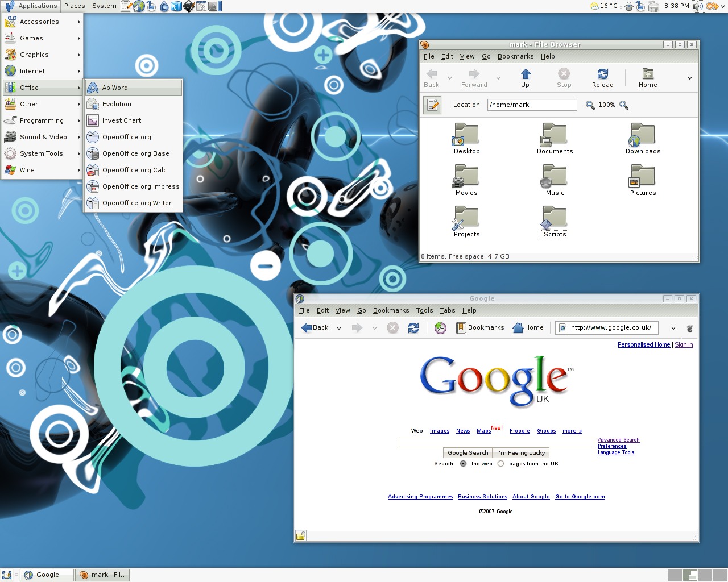Click Back in the Google browser toolbar
728x582 pixels.
point(315,327)
